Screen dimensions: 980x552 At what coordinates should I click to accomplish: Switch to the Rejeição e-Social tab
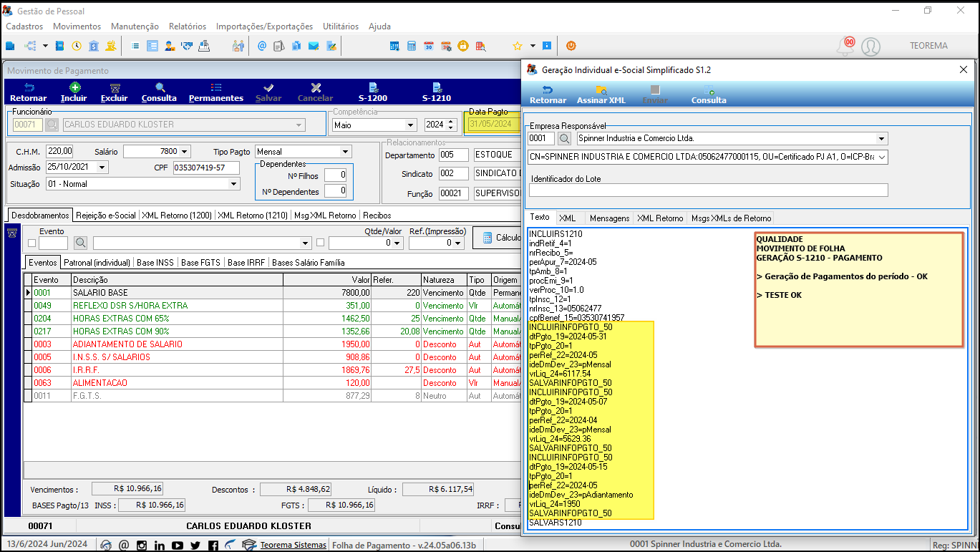pyautogui.click(x=106, y=215)
